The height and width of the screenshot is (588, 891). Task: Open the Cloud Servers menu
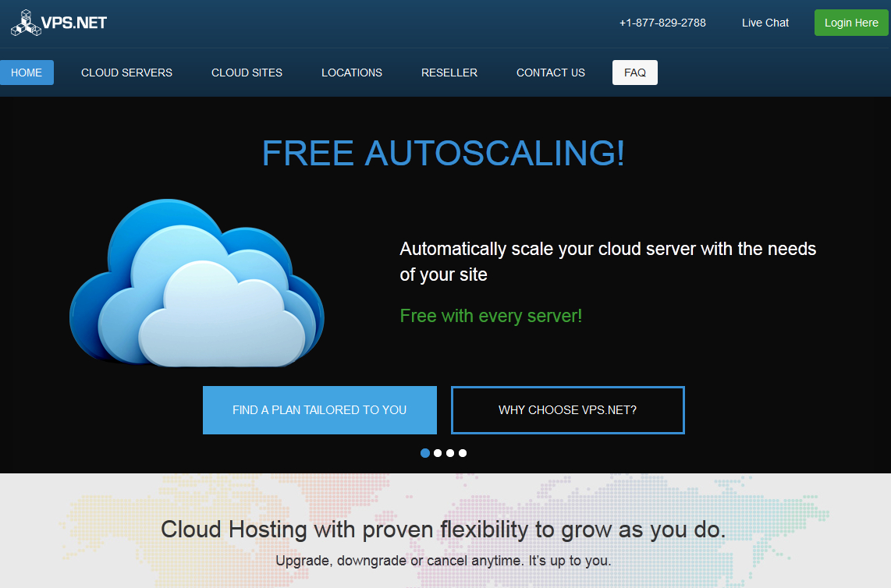(126, 73)
